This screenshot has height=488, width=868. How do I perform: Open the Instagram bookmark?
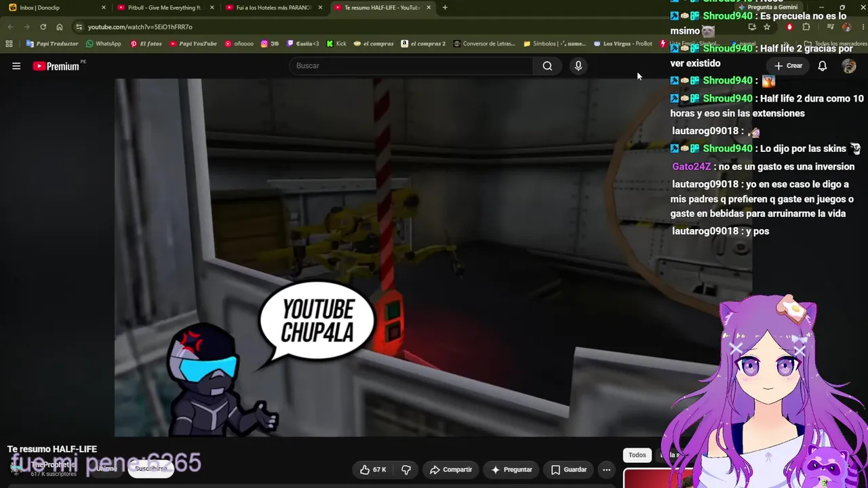click(270, 43)
